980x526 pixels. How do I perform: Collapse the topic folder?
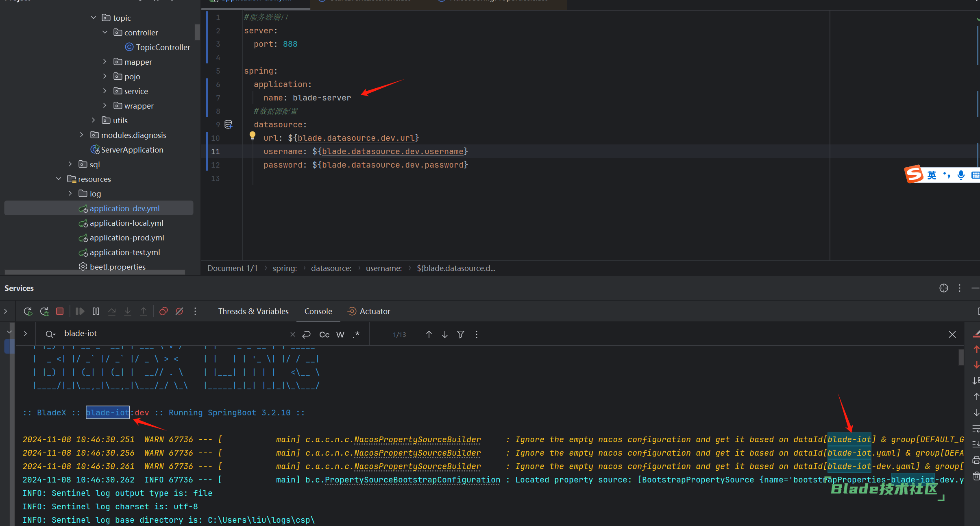[x=94, y=17]
